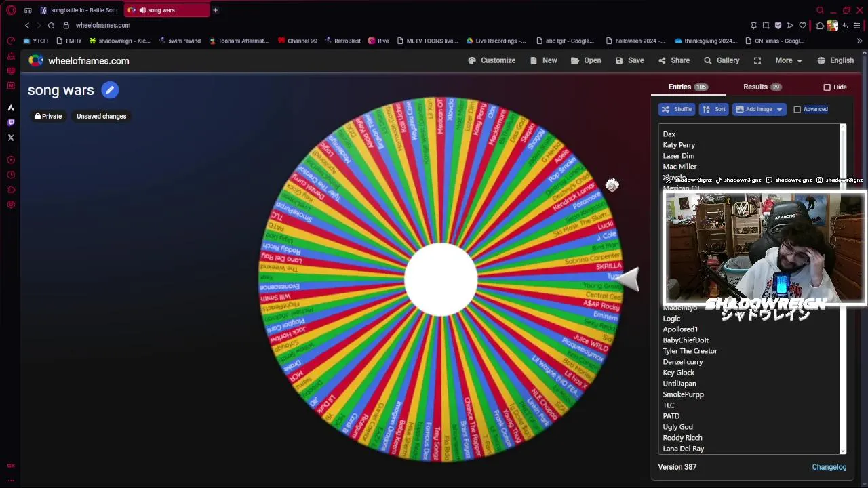Image resolution: width=868 pixels, height=488 pixels.
Task: Select the 'BabyChiefDoIt' entry
Action: pos(686,340)
